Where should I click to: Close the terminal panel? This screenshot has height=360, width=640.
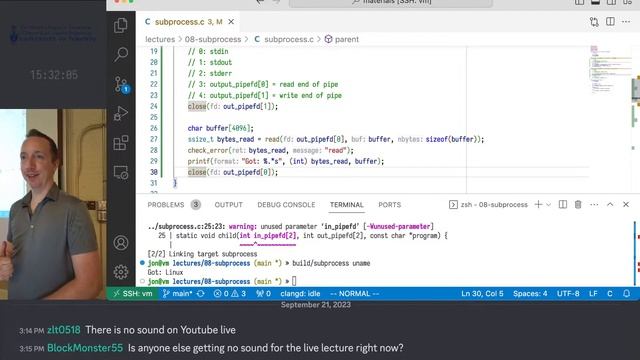626,204
